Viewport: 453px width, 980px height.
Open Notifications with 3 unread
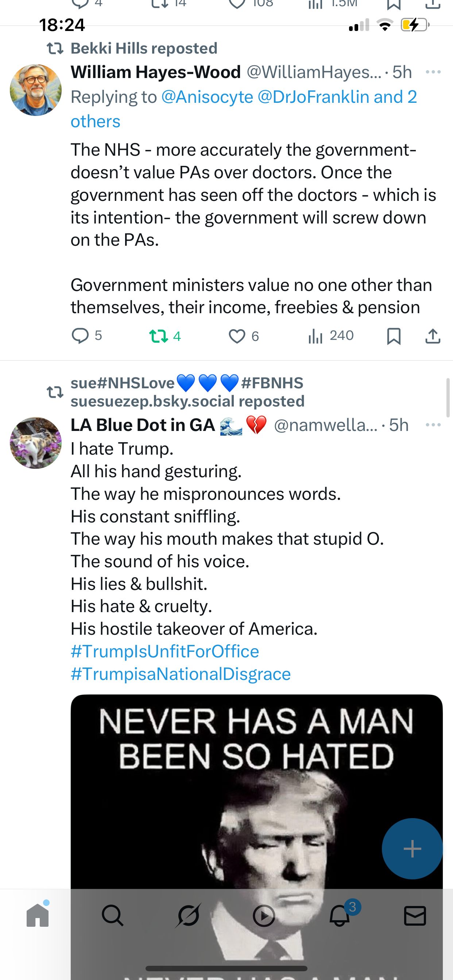pos(340,916)
